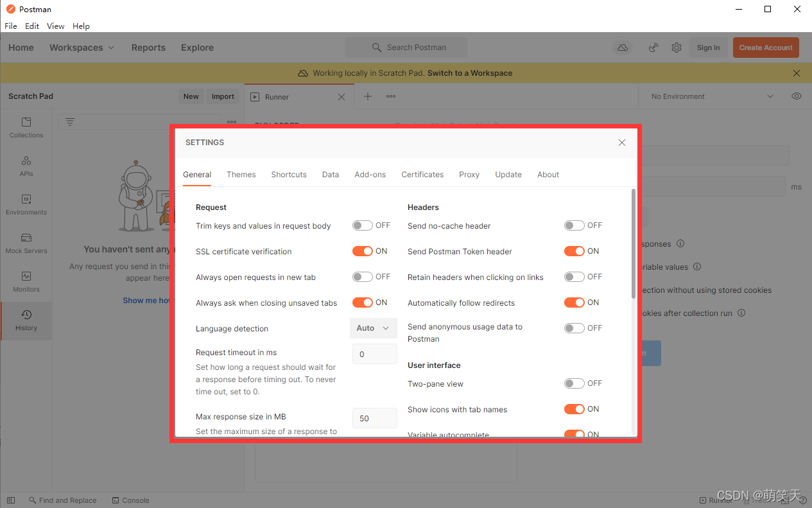Disable SSL certificate verification

click(x=362, y=251)
